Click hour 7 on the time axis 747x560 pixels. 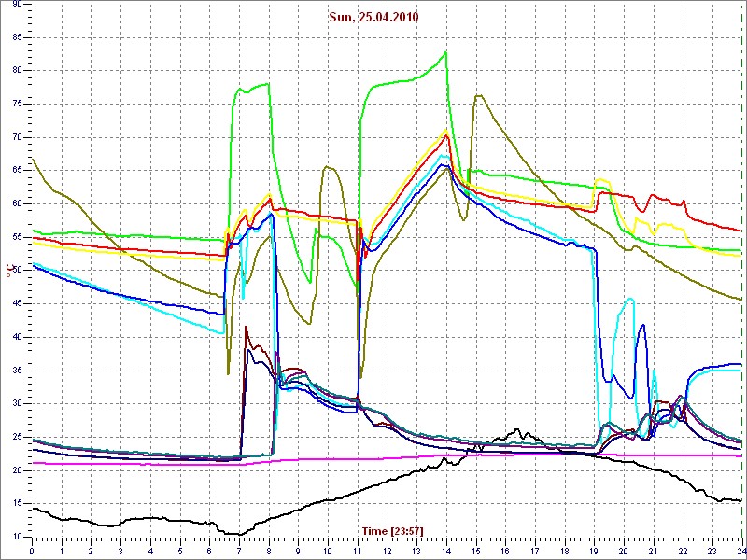click(x=239, y=551)
